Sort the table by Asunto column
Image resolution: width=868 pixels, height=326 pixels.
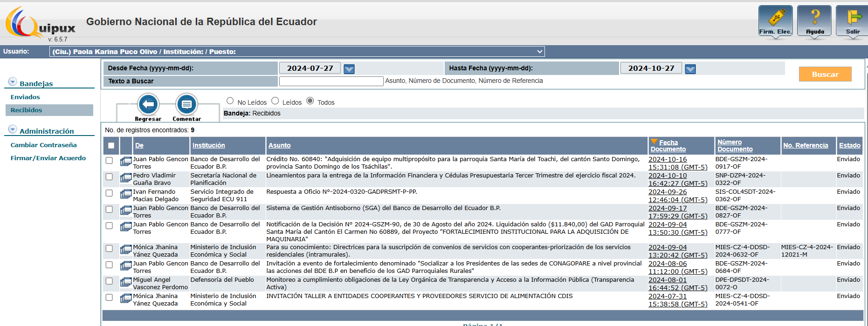click(x=279, y=145)
